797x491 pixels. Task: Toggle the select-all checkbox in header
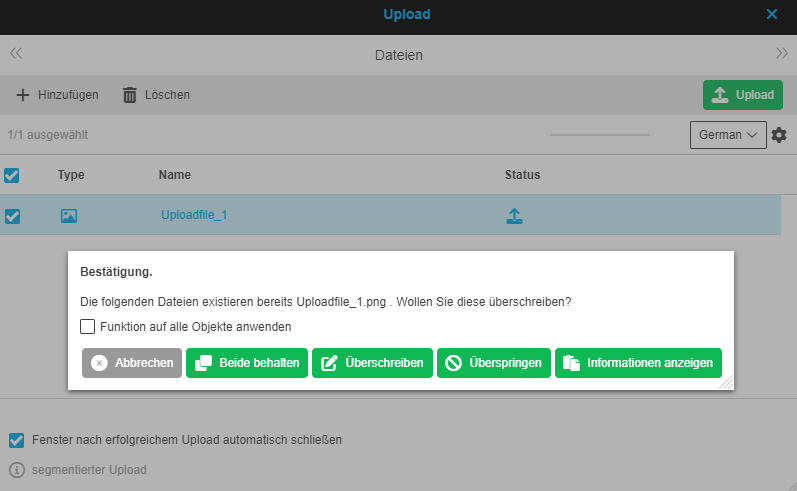(12, 175)
